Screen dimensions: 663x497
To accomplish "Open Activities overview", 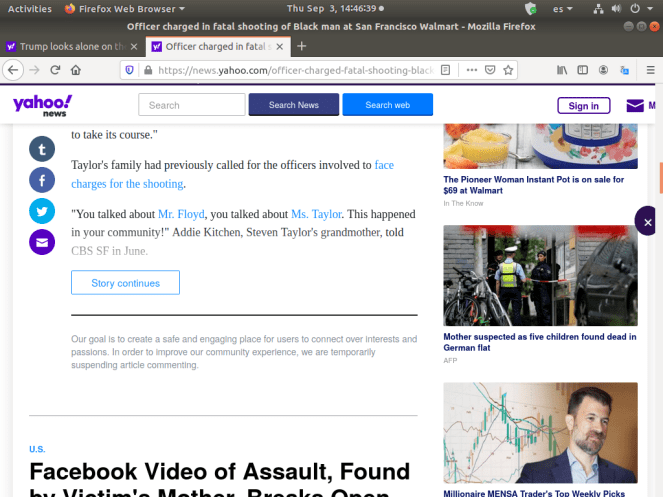I will pos(30,8).
